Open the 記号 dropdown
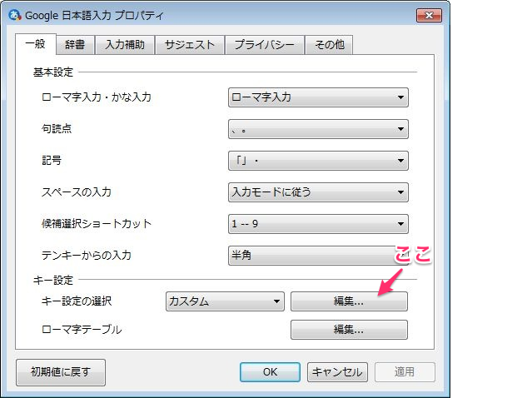 (318, 161)
